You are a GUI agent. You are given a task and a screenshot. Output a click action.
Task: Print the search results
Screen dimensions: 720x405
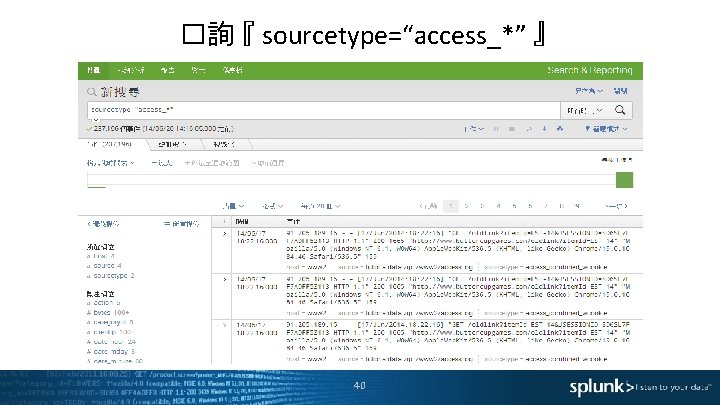(x=560, y=129)
